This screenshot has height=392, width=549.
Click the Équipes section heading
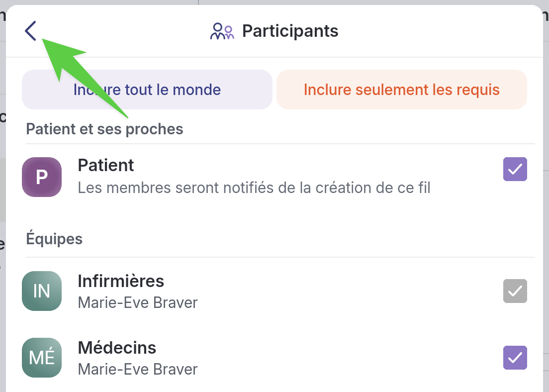tap(54, 239)
